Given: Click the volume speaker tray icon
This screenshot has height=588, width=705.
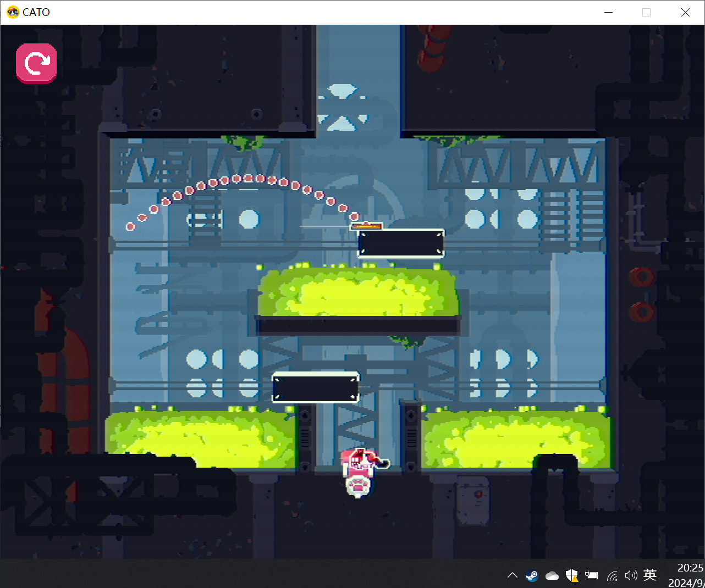Looking at the screenshot, I should [631, 575].
